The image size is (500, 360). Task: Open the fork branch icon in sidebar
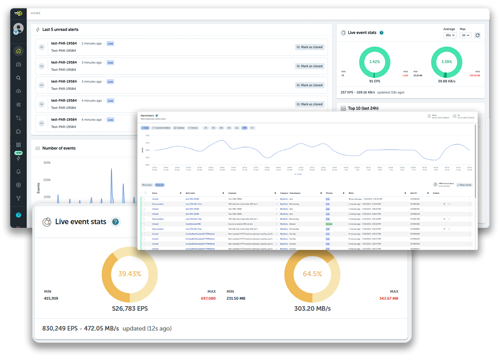[19, 198]
